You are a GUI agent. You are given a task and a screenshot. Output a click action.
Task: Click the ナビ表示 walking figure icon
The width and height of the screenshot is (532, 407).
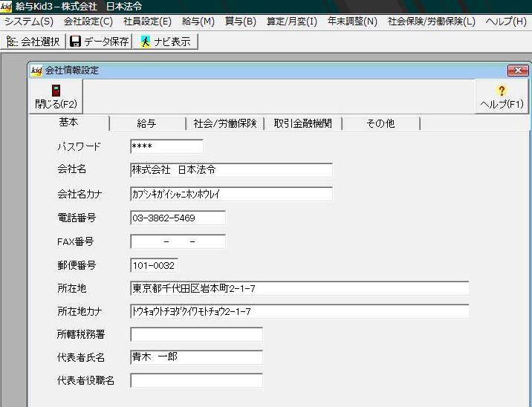tap(146, 42)
